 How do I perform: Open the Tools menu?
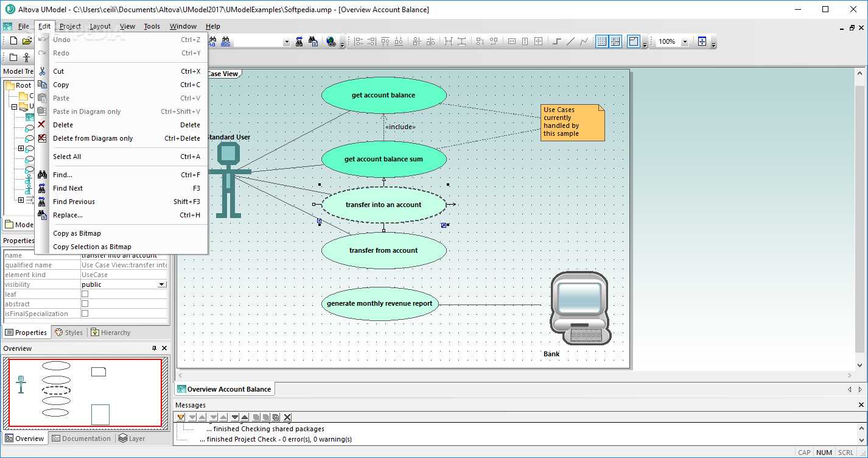152,26
